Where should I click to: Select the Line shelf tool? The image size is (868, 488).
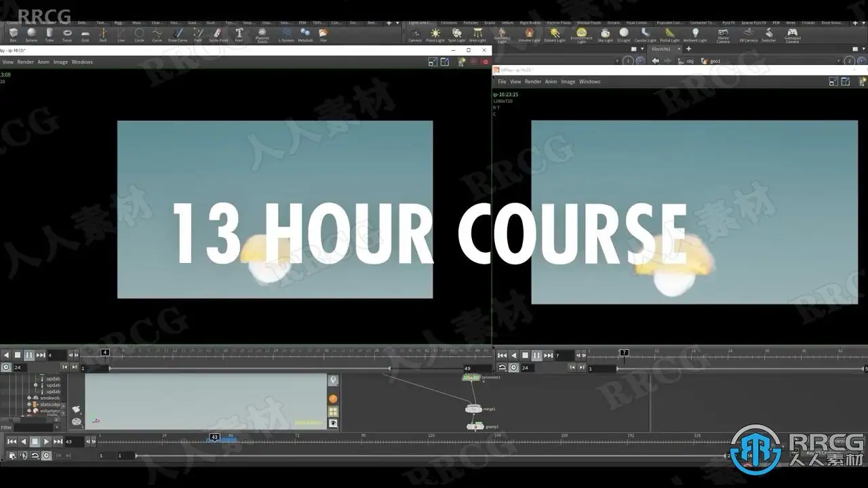pos(121,34)
